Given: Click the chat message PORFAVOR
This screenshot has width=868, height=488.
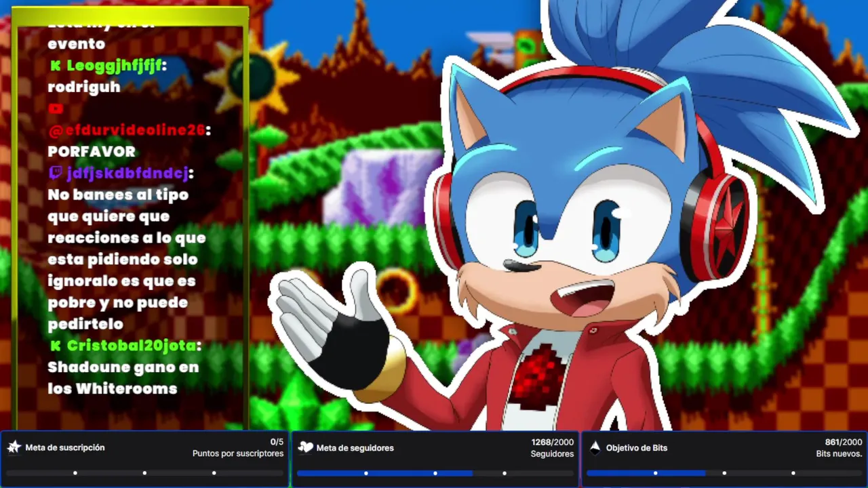Looking at the screenshot, I should coord(92,151).
